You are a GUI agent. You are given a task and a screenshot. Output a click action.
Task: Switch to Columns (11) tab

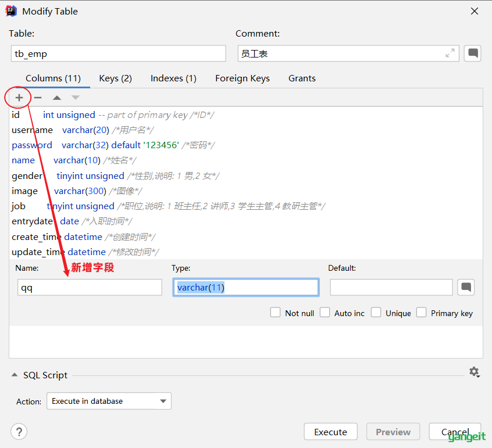tap(53, 78)
